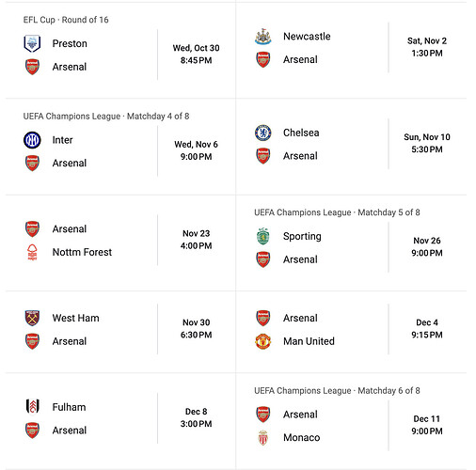Open Champions League Matchday 6 of 8 label
This screenshot has width=476, height=470.
pyautogui.click(x=337, y=391)
